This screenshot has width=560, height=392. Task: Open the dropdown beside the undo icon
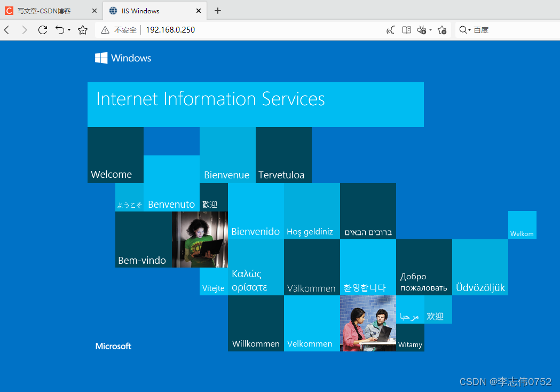point(69,30)
